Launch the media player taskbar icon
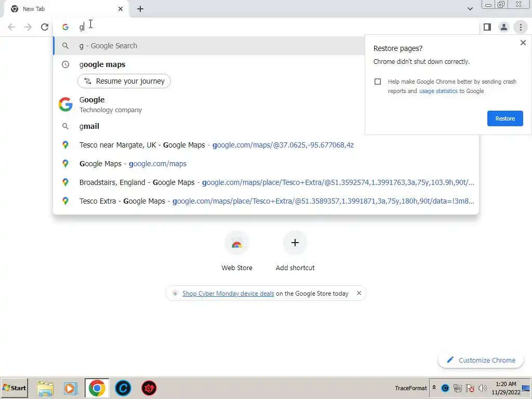This screenshot has width=532, height=399. click(x=71, y=388)
